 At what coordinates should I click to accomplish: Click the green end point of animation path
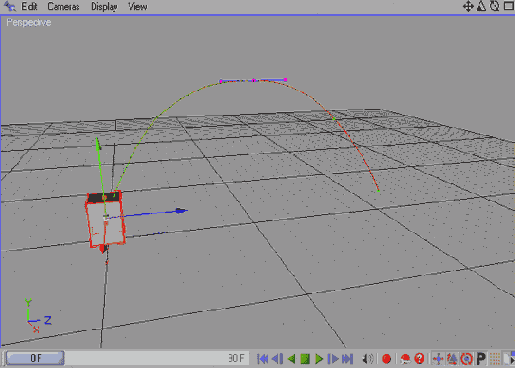coord(378,191)
